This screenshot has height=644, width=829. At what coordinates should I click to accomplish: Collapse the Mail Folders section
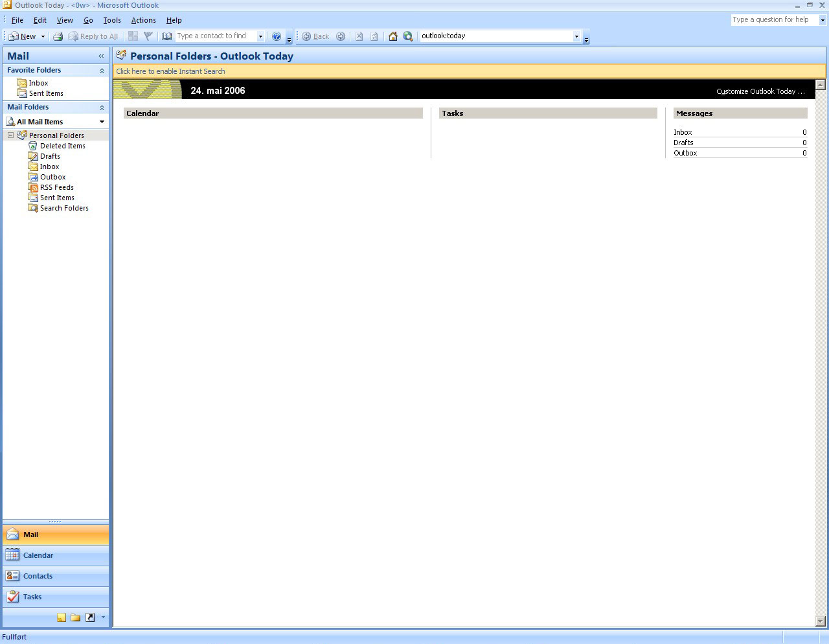click(102, 108)
